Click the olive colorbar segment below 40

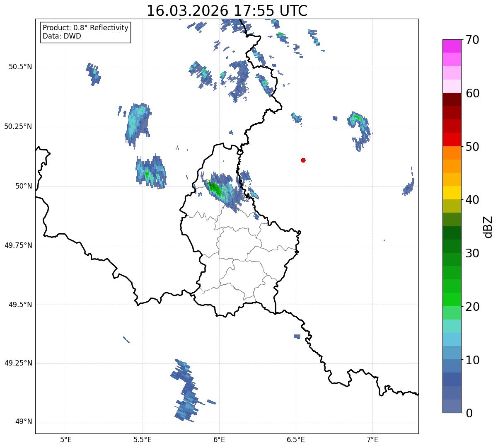pyautogui.click(x=452, y=206)
